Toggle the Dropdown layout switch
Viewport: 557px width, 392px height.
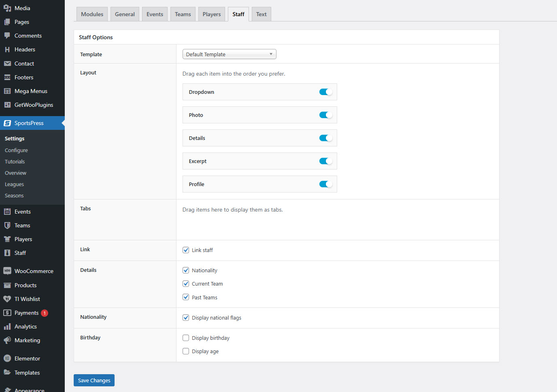[x=326, y=92]
